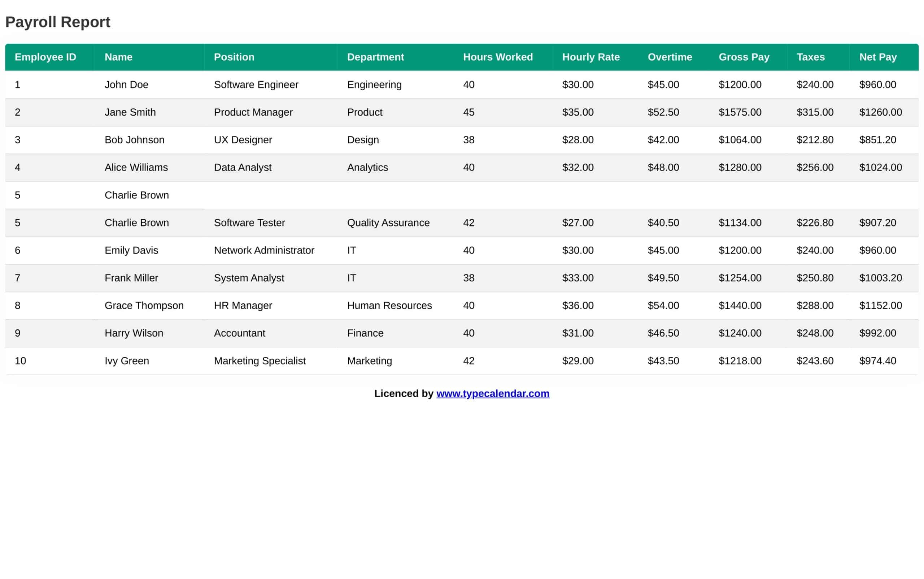924x579 pixels.
Task: Click Ivy Green's net pay $974.40
Action: (x=877, y=361)
